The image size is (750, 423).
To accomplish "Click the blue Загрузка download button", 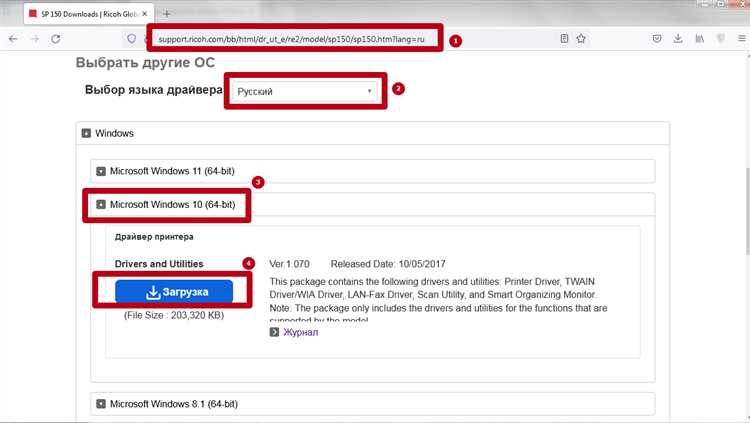I will click(x=174, y=292).
